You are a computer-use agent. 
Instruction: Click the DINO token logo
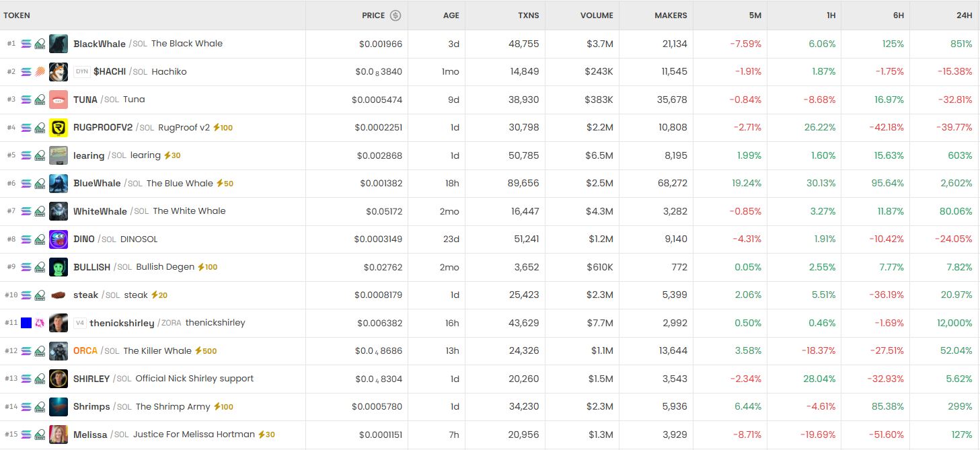(x=59, y=239)
